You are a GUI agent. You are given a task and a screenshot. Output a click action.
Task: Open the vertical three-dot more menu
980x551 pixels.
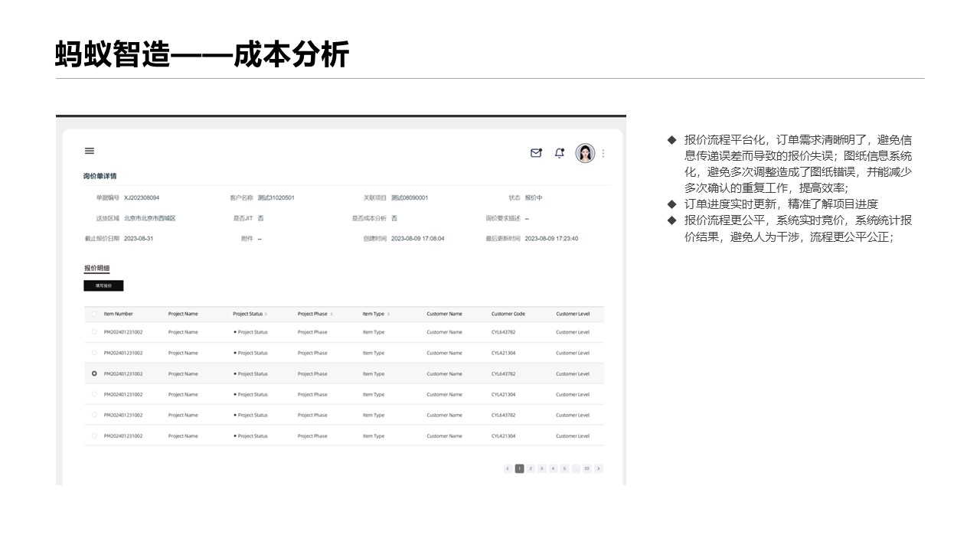(x=603, y=153)
